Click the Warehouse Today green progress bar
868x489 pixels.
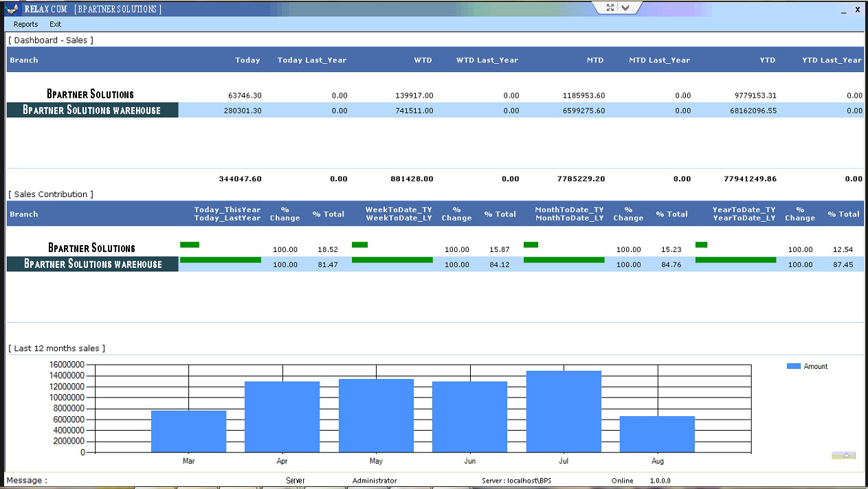[x=220, y=260]
